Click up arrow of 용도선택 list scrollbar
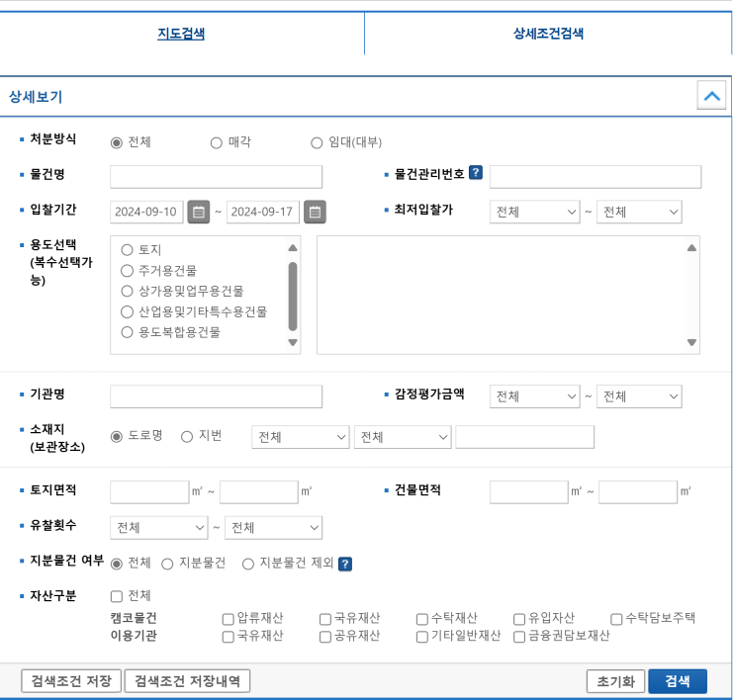 293,248
